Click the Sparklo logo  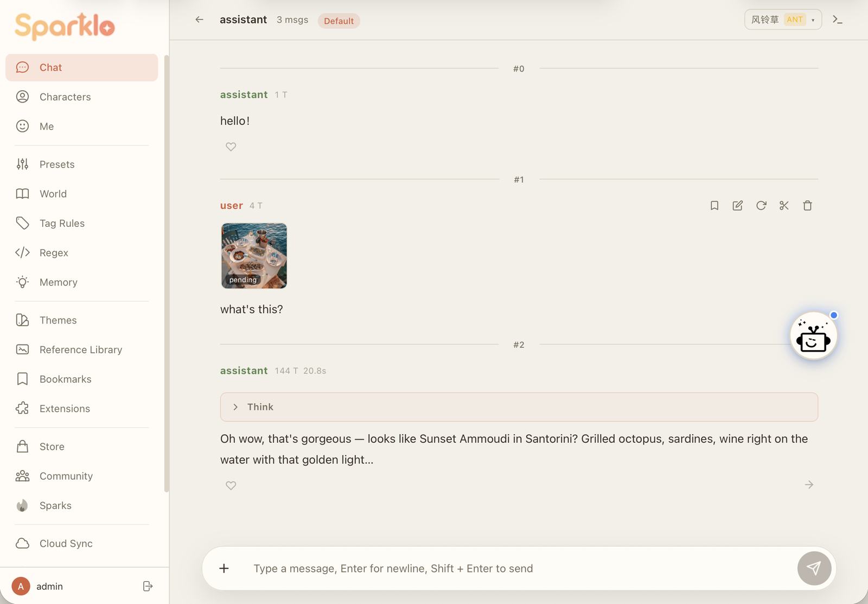(65, 27)
